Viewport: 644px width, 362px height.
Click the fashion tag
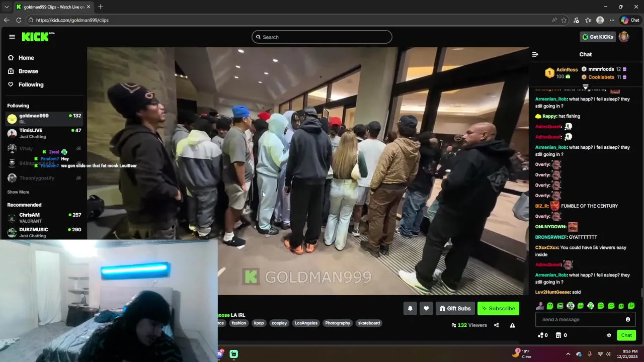click(239, 323)
